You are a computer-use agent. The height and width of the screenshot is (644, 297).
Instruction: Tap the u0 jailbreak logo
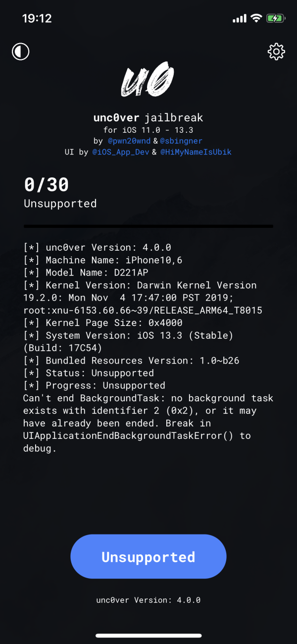pyautogui.click(x=148, y=79)
